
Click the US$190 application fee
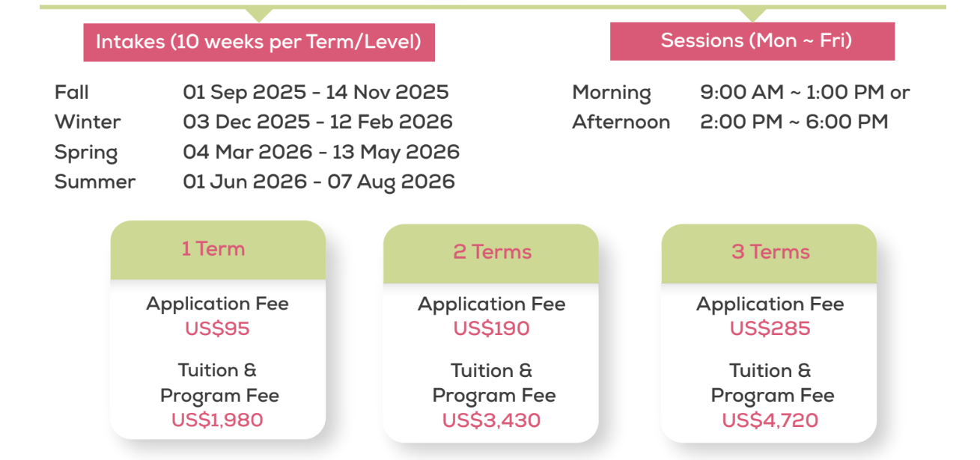coord(491,329)
